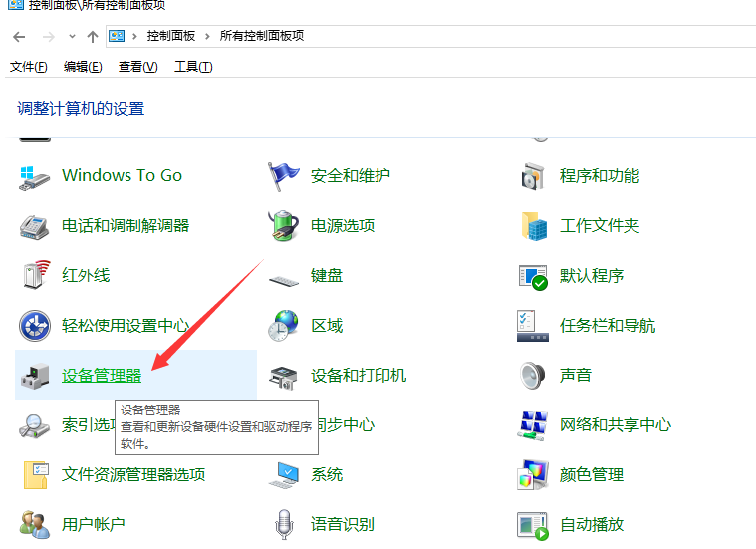Image resolution: width=756 pixels, height=549 pixels.
Task: Open the 文件(F) menu
Action: click(x=29, y=67)
